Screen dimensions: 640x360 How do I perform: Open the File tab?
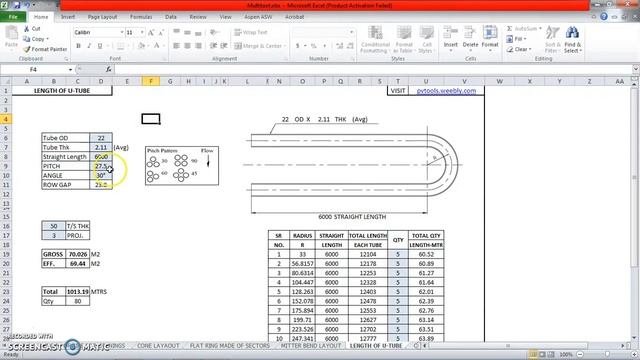pyautogui.click(x=13, y=17)
